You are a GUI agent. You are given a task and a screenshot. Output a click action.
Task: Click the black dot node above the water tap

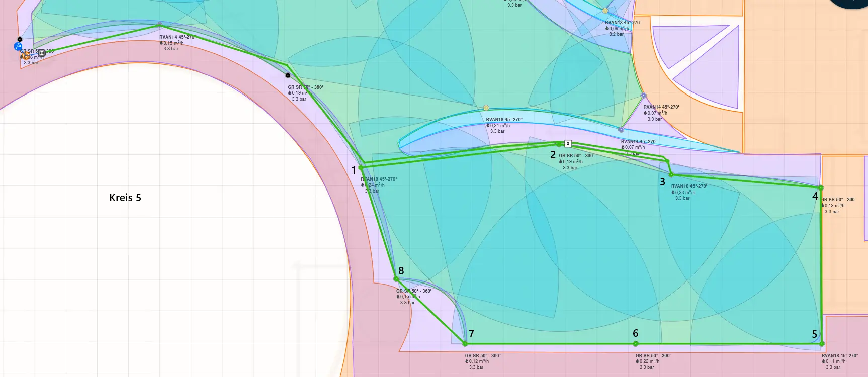click(x=20, y=39)
